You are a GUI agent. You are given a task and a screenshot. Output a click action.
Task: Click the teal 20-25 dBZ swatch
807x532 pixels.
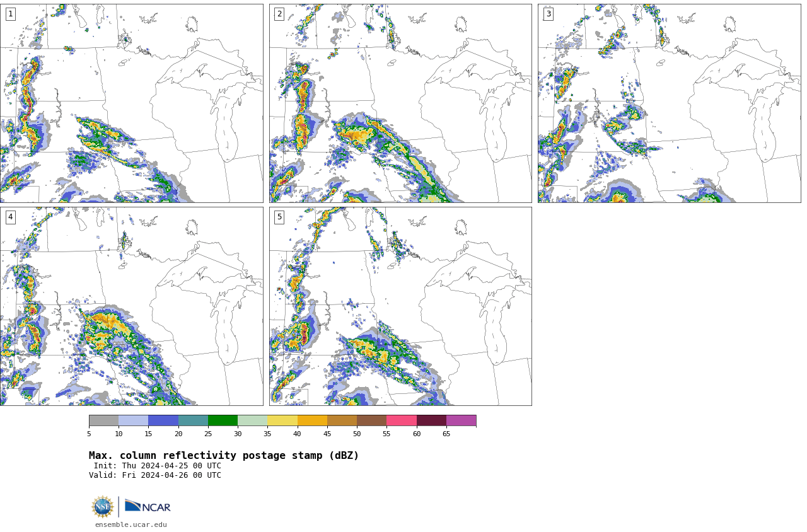click(193, 420)
